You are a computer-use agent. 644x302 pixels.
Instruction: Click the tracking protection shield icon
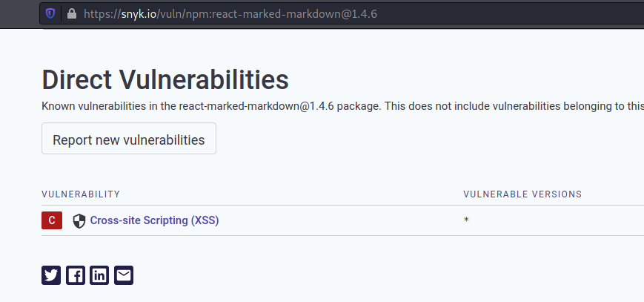[x=50, y=14]
